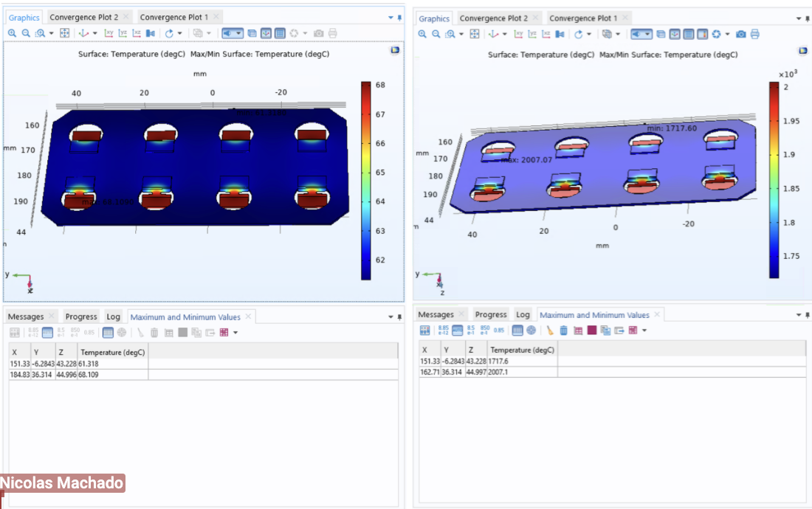The width and height of the screenshot is (812, 509).
Task: Open the Progress tab in right bottom pane
Action: pos(491,314)
